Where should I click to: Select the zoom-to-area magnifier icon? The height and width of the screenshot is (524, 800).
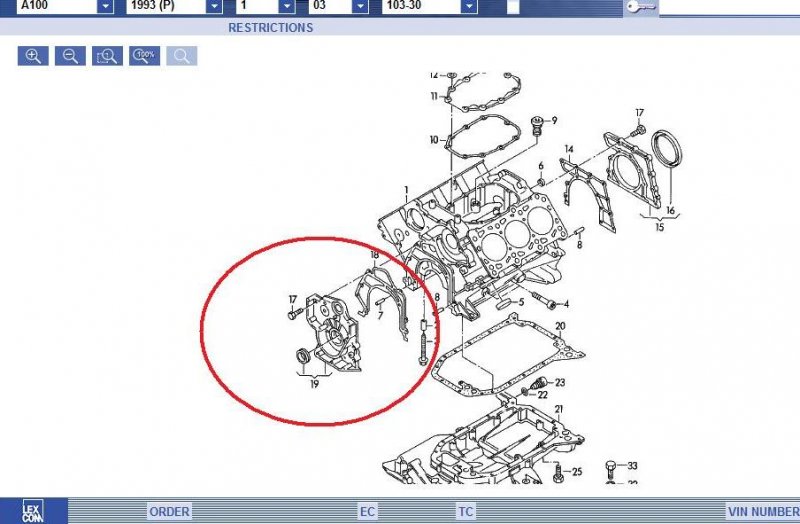pyautogui.click(x=107, y=56)
